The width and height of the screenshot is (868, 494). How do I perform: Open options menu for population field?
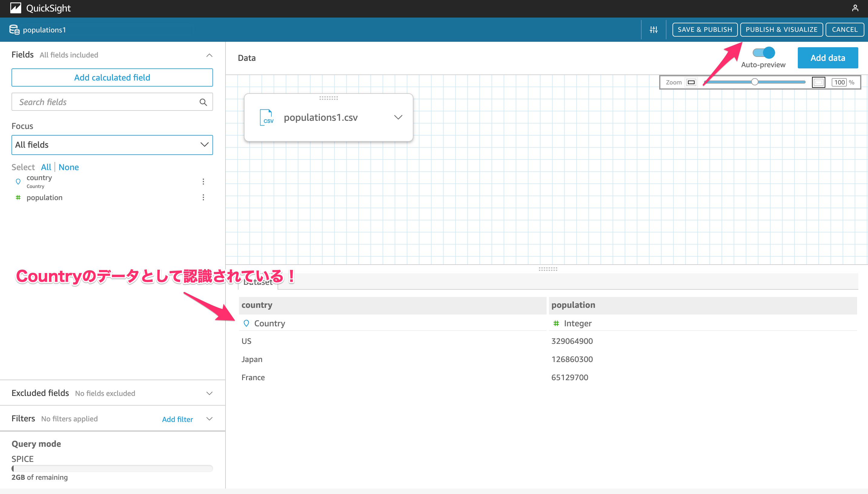(x=203, y=197)
